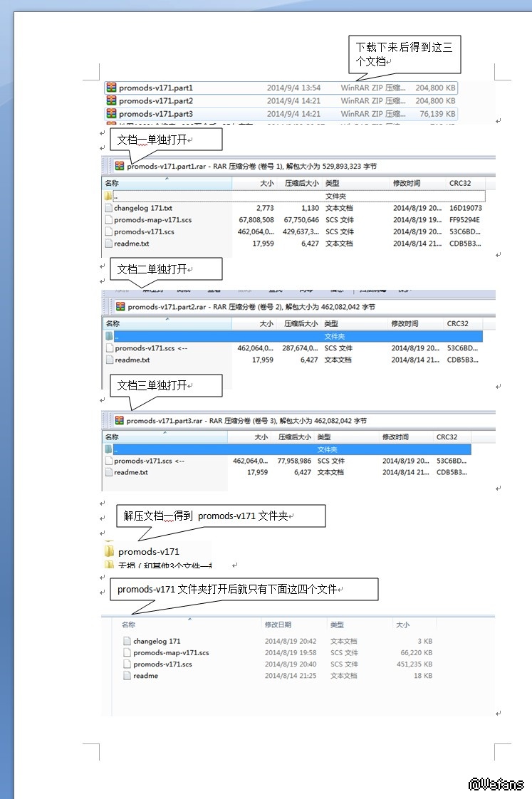Select the promods-v171.part3 archive icon
This screenshot has width=532, height=799.
111,114
